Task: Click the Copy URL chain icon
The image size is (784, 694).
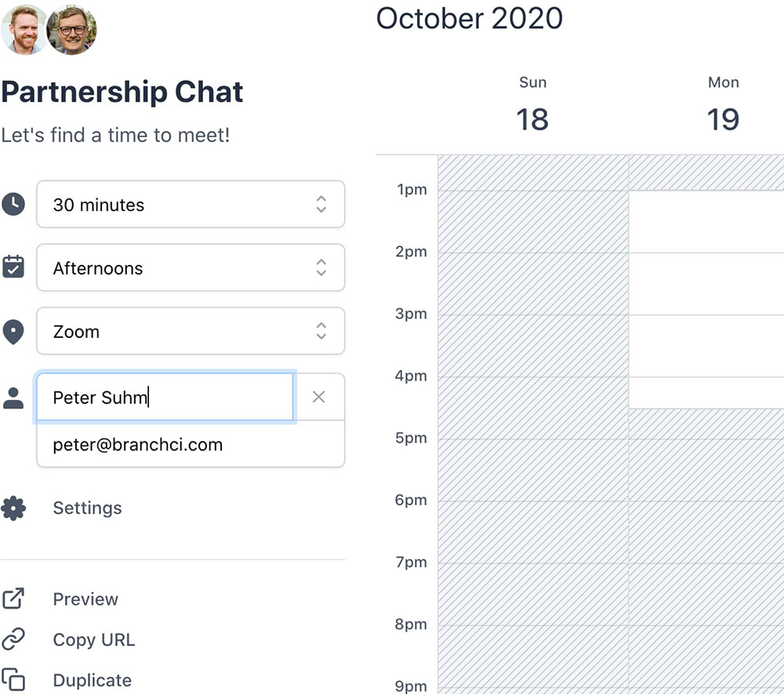Action: tap(13, 640)
